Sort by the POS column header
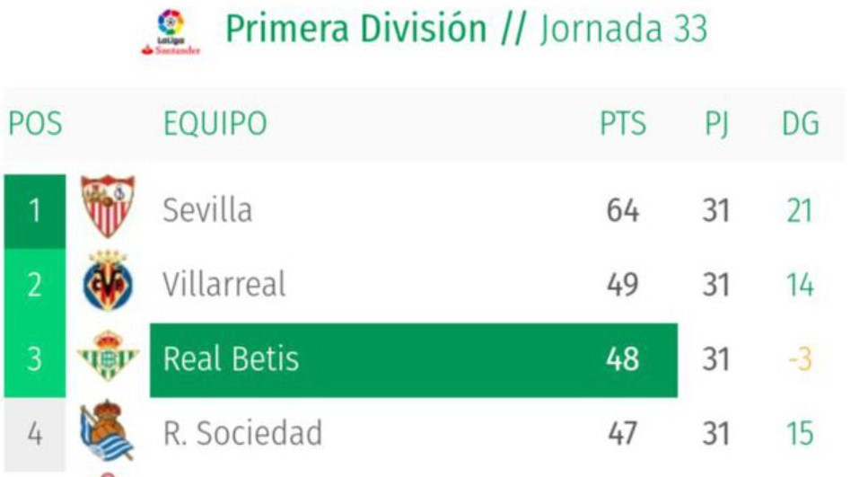This screenshot has width=868, height=477. (x=35, y=124)
